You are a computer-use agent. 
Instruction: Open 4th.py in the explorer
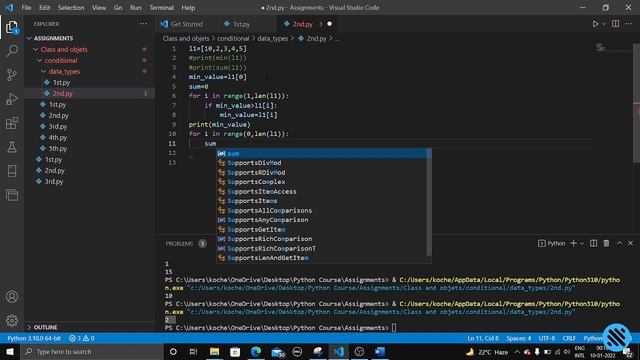coord(58,138)
